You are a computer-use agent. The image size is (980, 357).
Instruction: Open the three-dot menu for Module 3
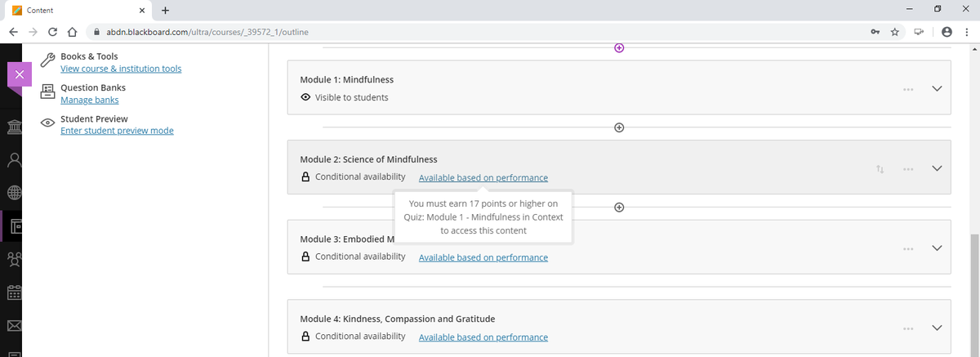point(908,248)
